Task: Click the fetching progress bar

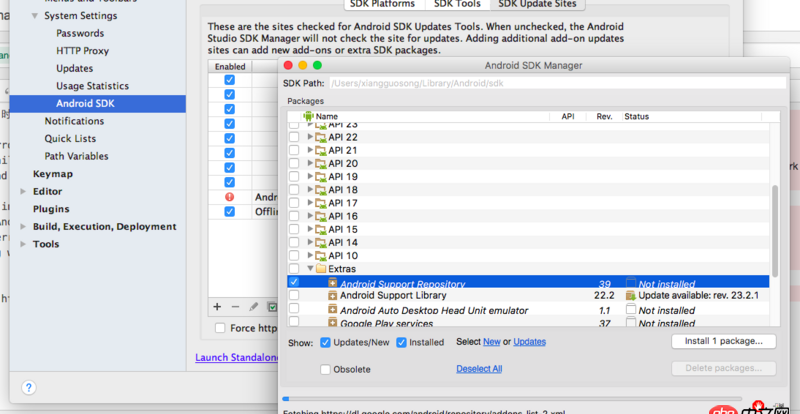Action: 512,399
